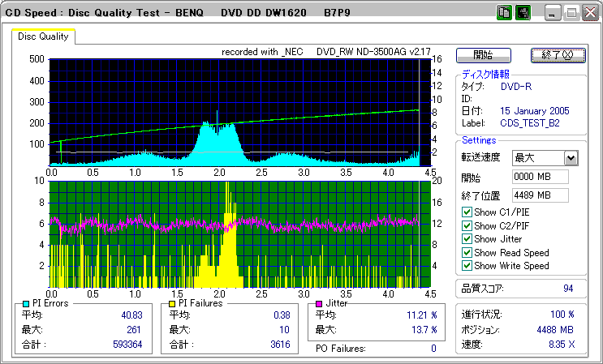Click the yellow PI Failures color swatch
The image size is (603, 364).
coord(172,303)
